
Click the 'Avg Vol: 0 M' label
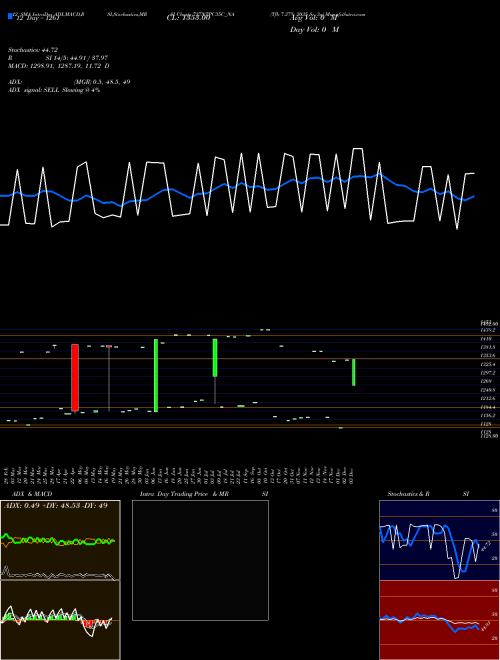(313, 18)
